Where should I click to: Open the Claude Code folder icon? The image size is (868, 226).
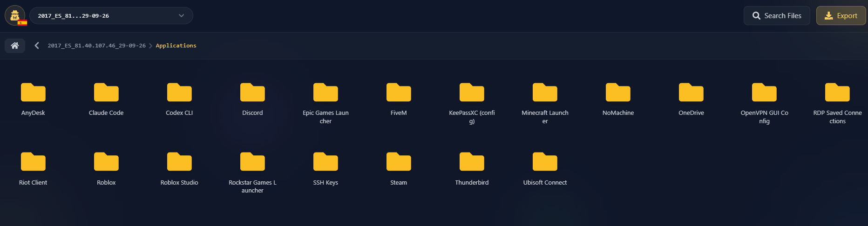click(106, 92)
